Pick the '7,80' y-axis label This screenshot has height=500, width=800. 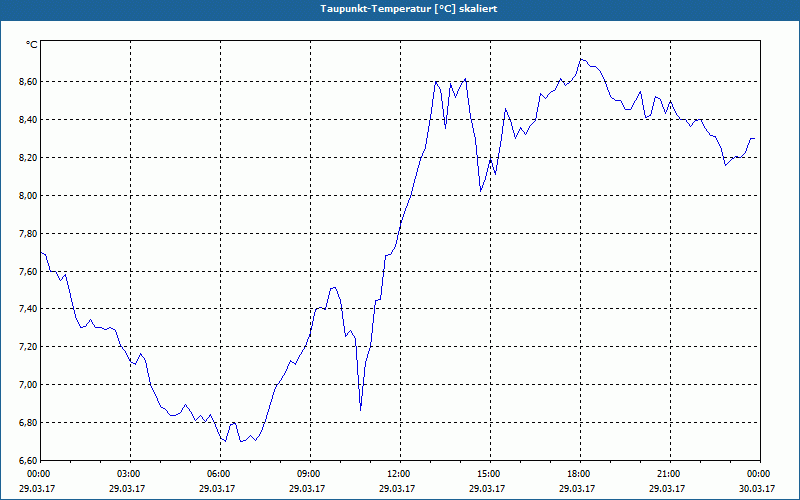(29, 234)
